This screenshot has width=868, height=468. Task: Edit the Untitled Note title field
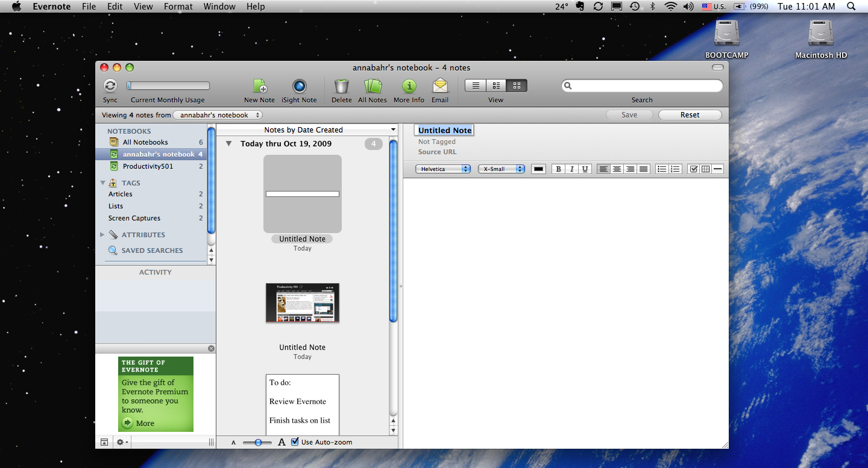pyautogui.click(x=445, y=130)
